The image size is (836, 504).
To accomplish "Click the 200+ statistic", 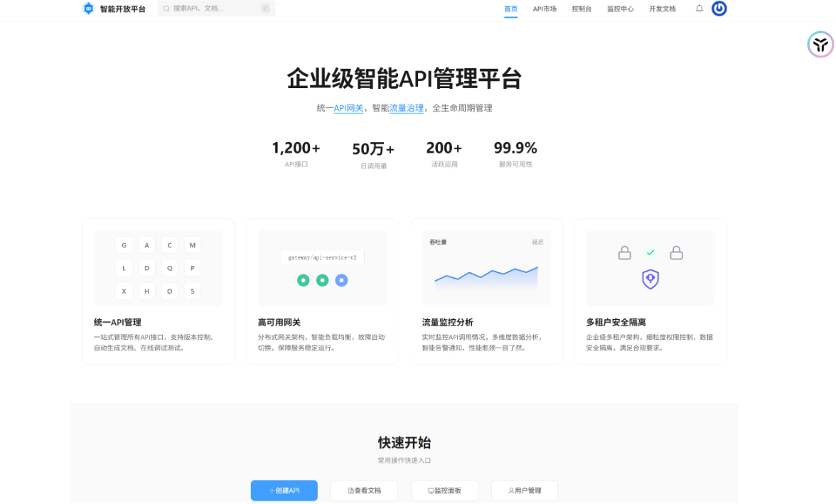I will click(x=444, y=148).
